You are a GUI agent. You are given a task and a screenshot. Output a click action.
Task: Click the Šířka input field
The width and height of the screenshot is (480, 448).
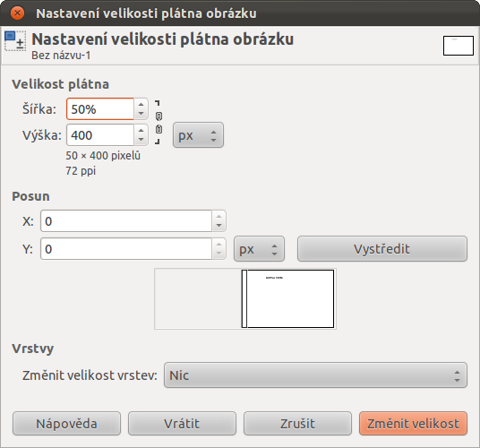click(100, 109)
